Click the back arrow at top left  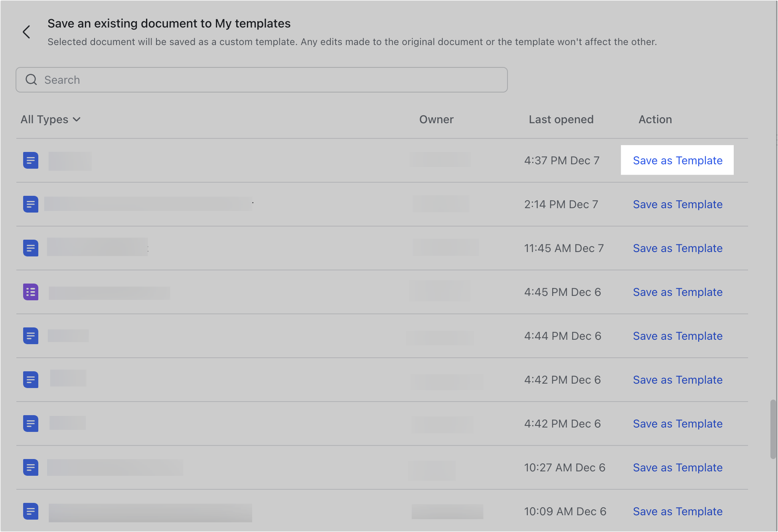(x=26, y=32)
